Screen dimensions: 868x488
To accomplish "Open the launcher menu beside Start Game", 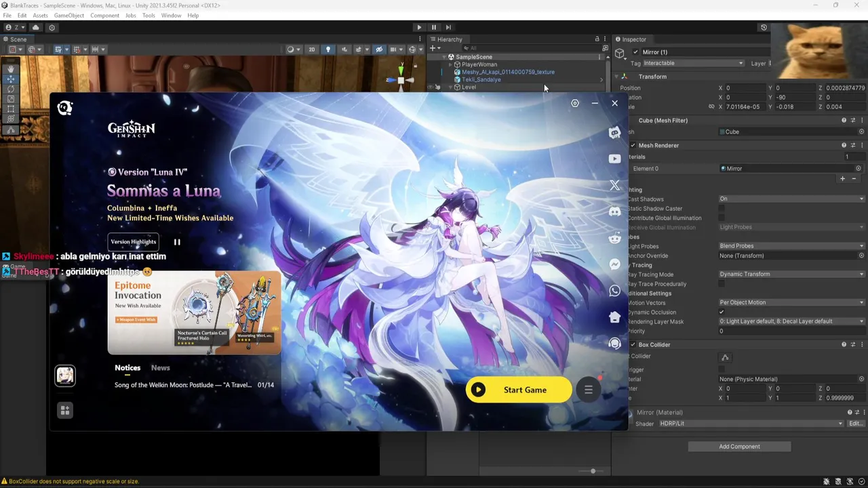I will [589, 390].
